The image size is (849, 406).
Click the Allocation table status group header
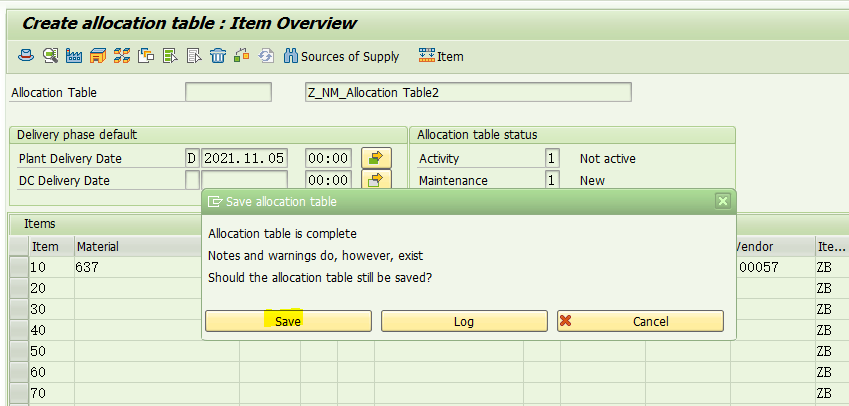tap(572, 135)
